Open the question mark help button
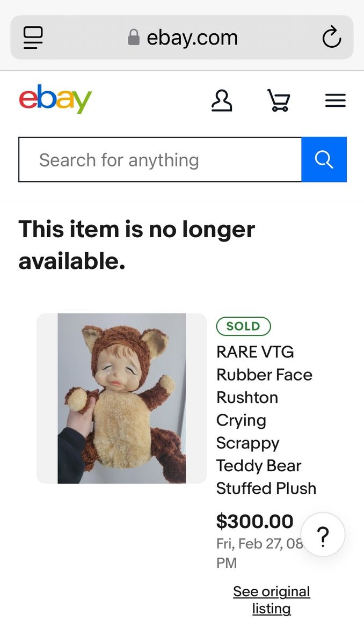Viewport: 364px width, 644px height. point(323,535)
